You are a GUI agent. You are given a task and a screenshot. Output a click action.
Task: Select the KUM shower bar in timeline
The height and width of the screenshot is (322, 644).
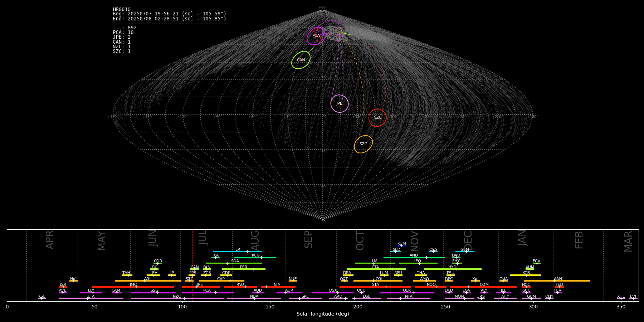[x=401, y=246]
